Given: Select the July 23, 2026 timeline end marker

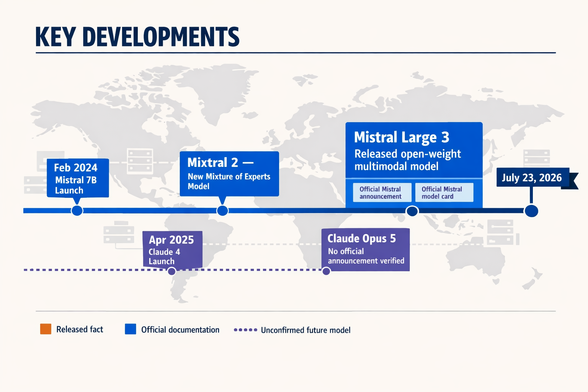Looking at the screenshot, I should pos(531,211).
